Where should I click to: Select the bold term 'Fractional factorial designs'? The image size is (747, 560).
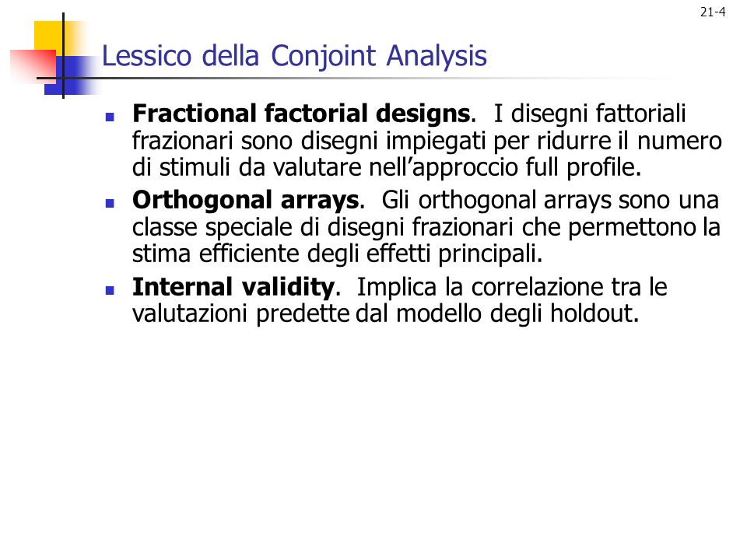[302, 114]
